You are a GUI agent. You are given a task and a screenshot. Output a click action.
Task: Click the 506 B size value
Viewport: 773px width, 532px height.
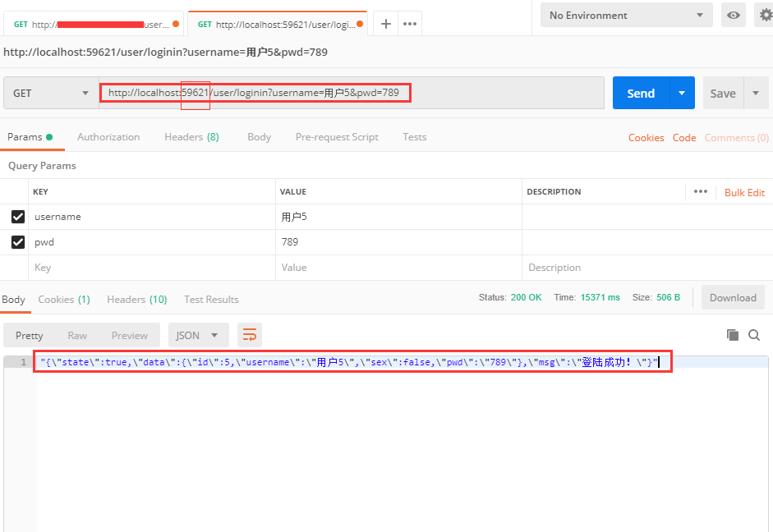tap(668, 297)
